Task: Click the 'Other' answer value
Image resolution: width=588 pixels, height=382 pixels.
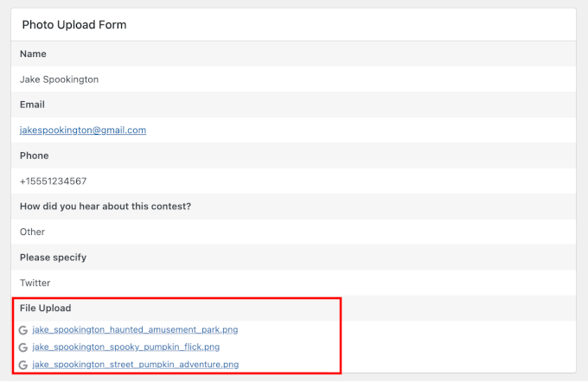Action: [x=33, y=232]
